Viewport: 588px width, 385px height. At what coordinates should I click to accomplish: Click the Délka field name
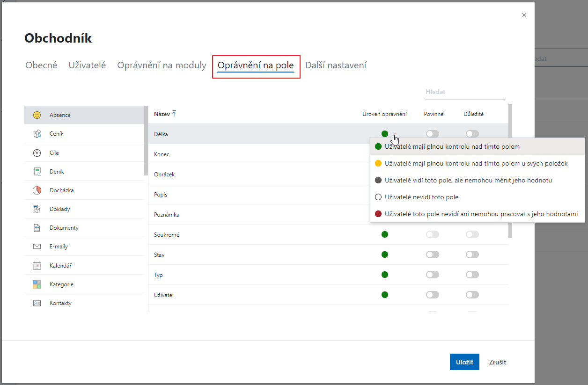[161, 134]
